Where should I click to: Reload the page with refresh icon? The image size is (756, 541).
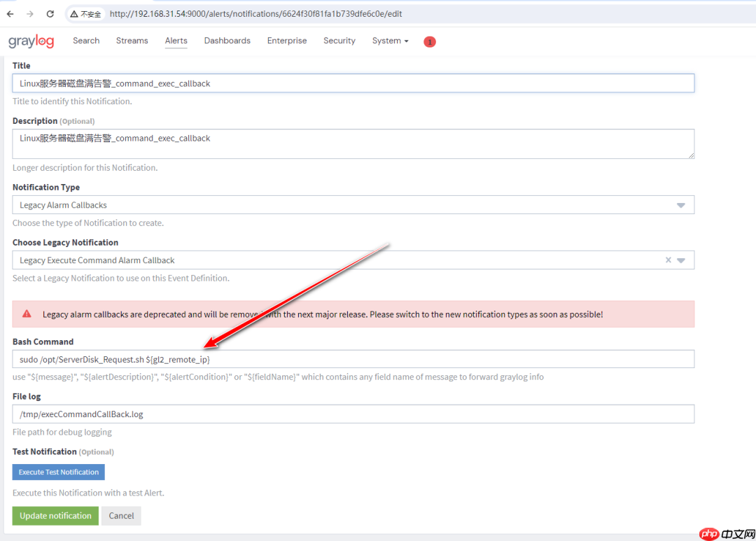(50, 14)
